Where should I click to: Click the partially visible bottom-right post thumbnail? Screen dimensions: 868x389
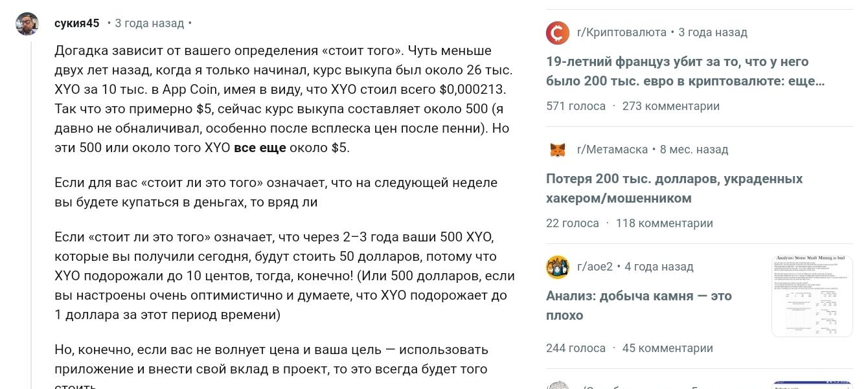pyautogui.click(x=812, y=385)
